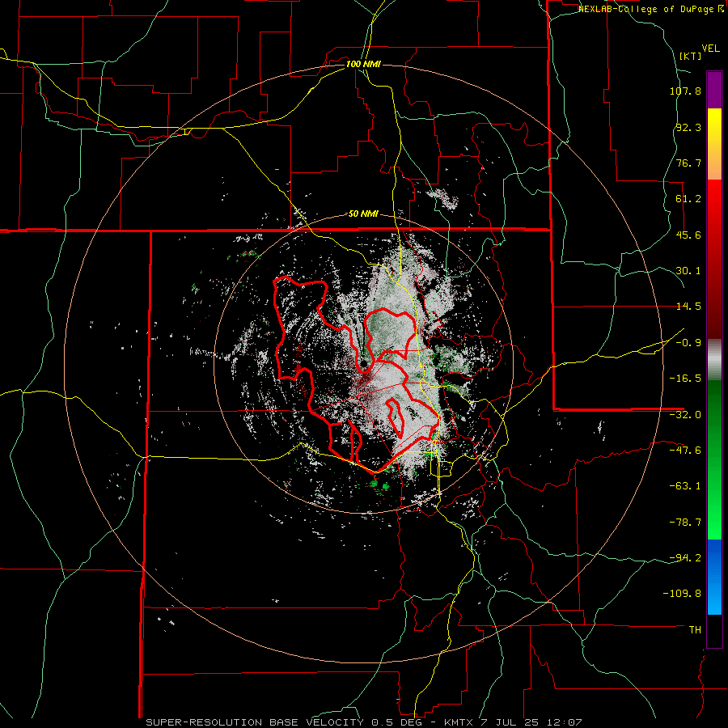Click the -78.7 velocity scale value
Image resolution: width=728 pixels, height=728 pixels.
coord(685,523)
